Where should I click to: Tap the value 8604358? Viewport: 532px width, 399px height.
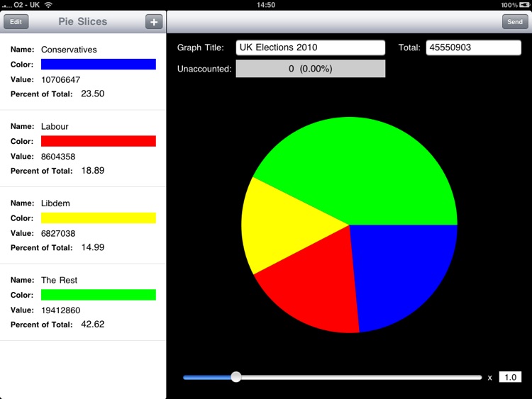[x=58, y=157]
